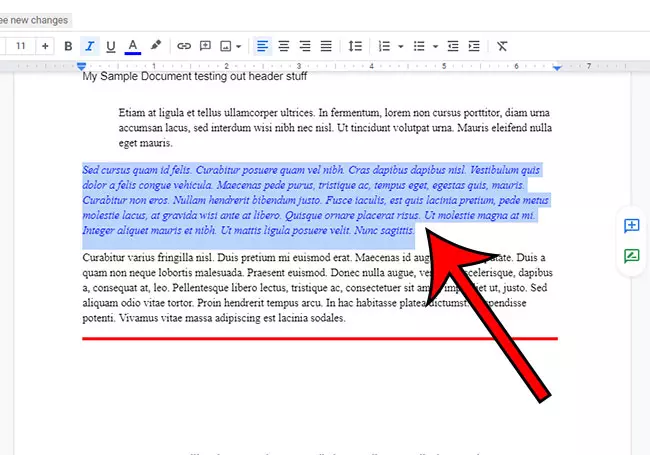Open the text color picker

[x=133, y=46]
